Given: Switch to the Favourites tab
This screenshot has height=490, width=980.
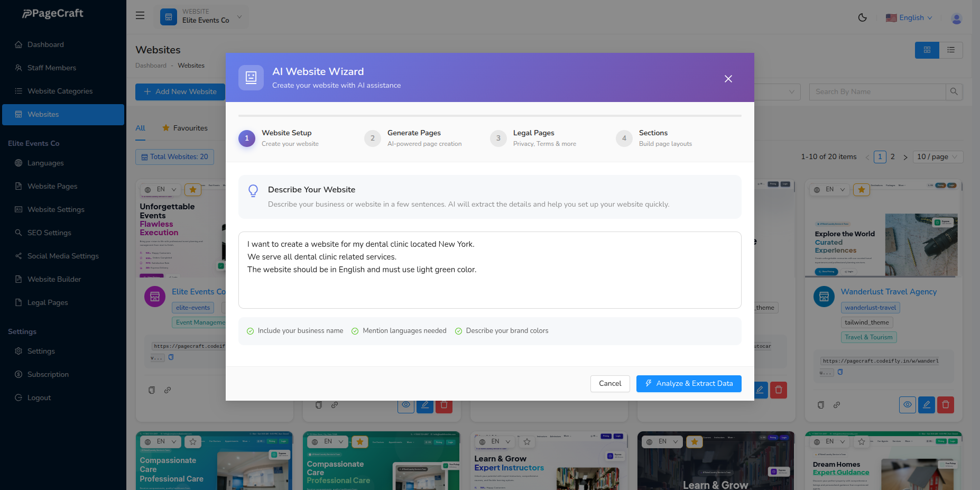Looking at the screenshot, I should (x=191, y=128).
